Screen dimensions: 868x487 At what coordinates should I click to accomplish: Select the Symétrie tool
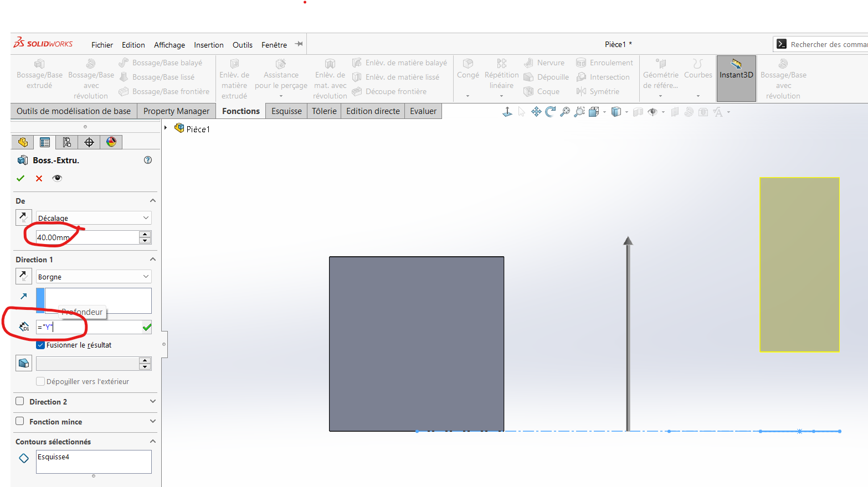tap(598, 91)
